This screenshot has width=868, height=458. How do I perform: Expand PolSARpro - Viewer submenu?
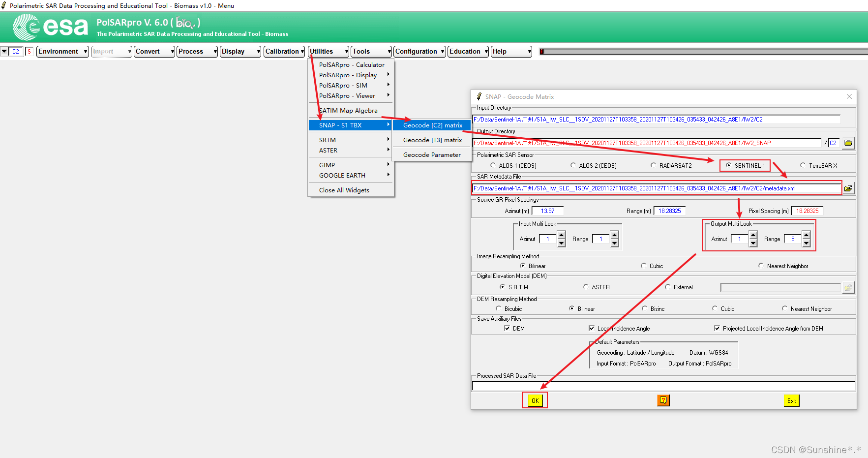pyautogui.click(x=351, y=96)
